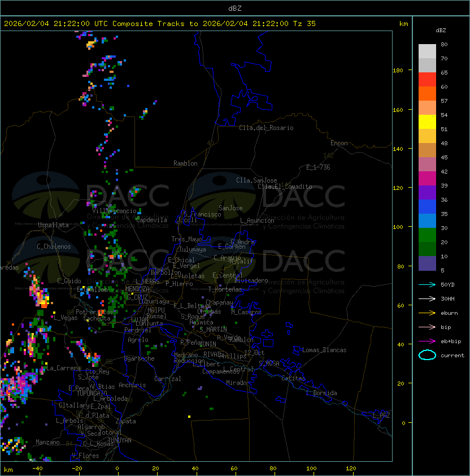Click the 'Clla.SanJose' label
Image resolution: width=470 pixels, height=476 pixels.
(256, 180)
